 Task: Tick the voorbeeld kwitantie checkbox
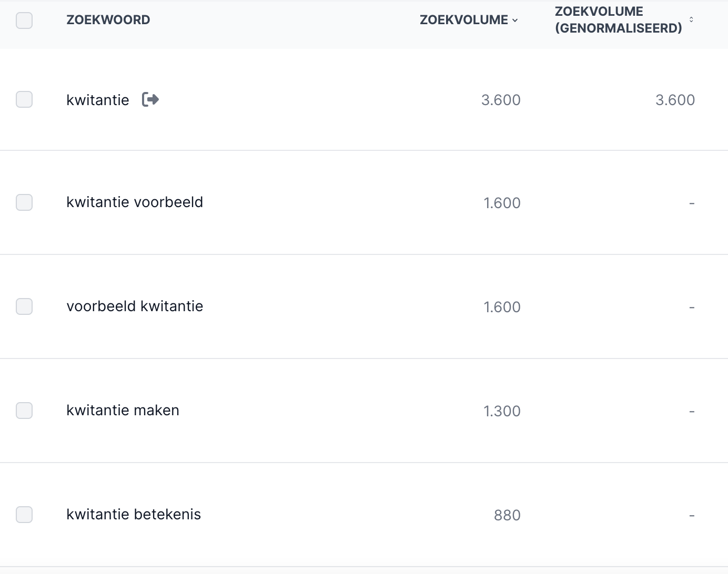24,306
